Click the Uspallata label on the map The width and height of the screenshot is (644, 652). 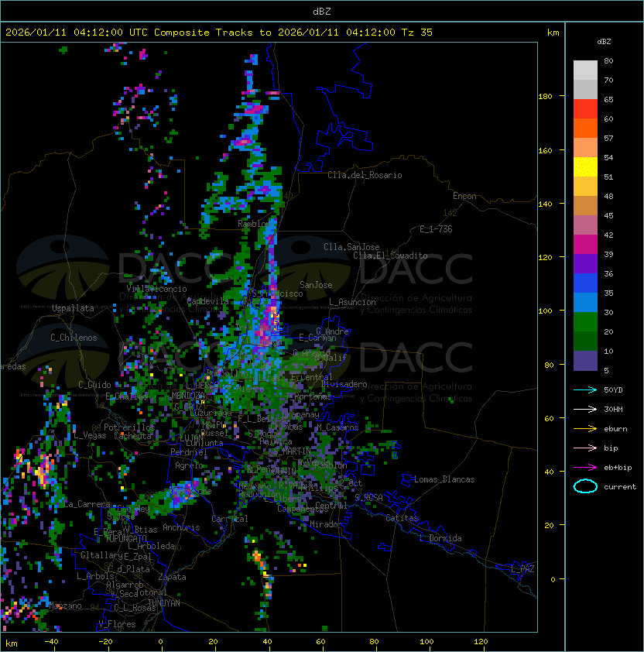point(73,308)
